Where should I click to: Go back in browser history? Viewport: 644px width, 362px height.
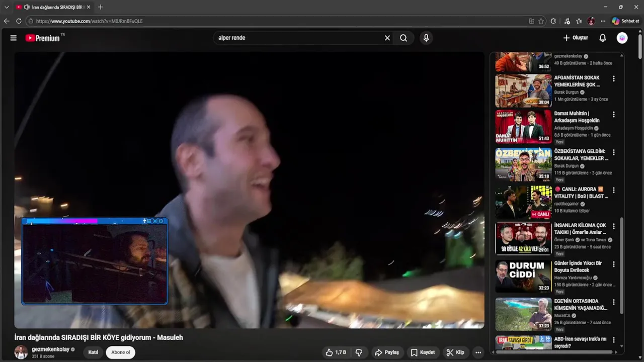tap(7, 21)
